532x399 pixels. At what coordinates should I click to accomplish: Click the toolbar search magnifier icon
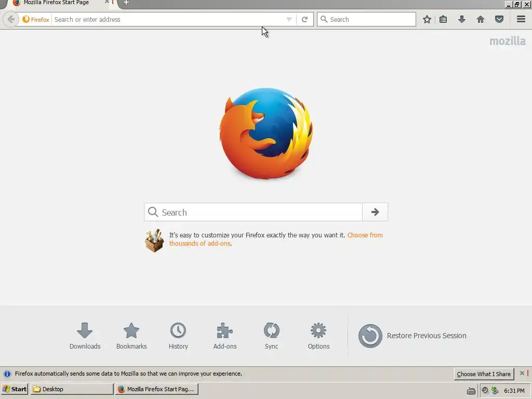(x=324, y=19)
